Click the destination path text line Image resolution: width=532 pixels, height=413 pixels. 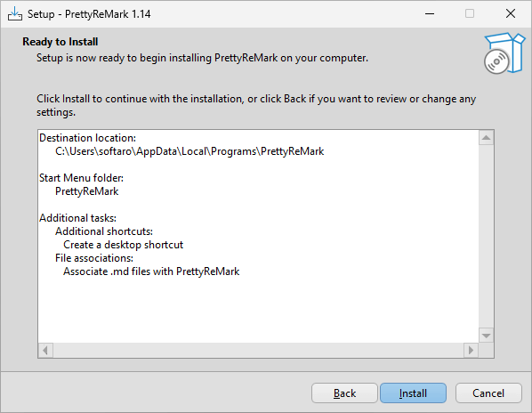click(189, 151)
